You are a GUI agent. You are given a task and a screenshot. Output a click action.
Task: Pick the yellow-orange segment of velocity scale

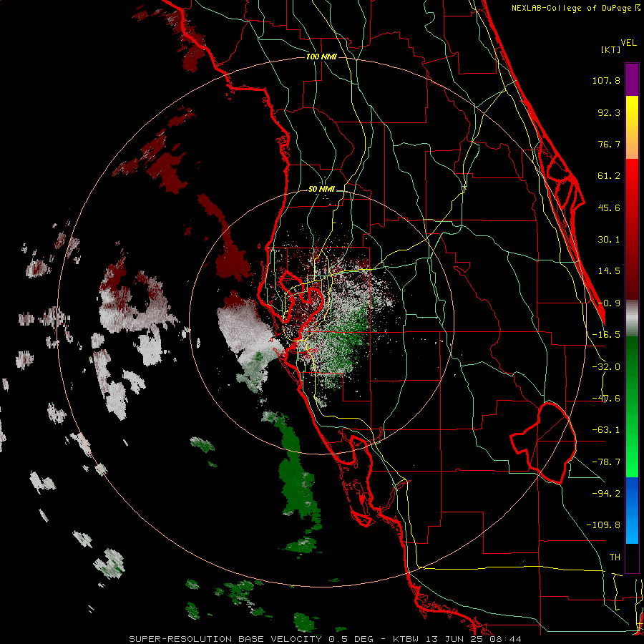coord(632,127)
